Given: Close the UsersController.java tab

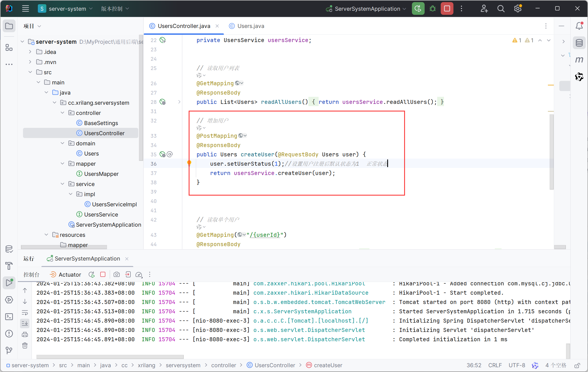Looking at the screenshot, I should click(x=217, y=26).
